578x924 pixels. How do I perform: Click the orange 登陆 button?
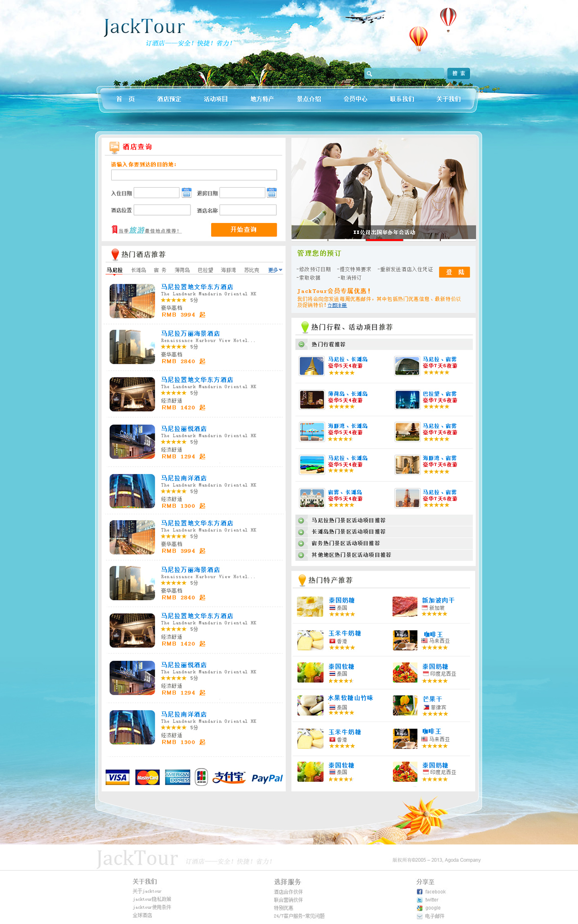click(455, 272)
